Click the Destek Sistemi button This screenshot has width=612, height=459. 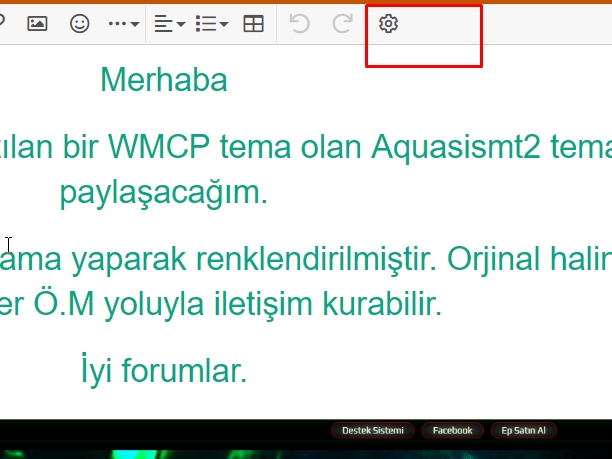pyautogui.click(x=372, y=430)
